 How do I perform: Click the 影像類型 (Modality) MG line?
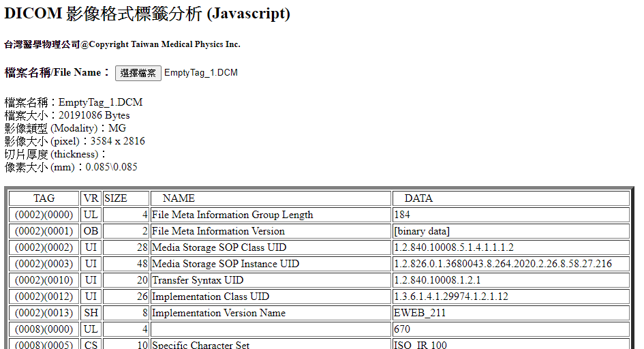pyautogui.click(x=65, y=128)
